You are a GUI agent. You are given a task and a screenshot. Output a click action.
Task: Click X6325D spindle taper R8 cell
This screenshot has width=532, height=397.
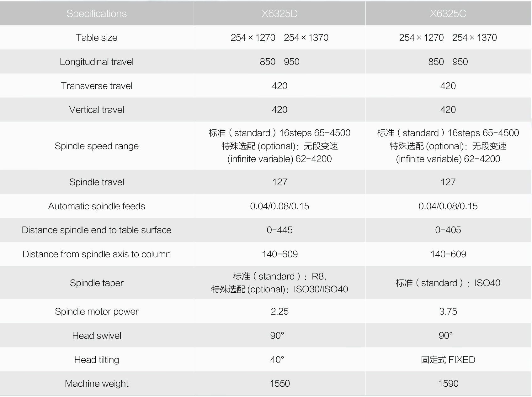pyautogui.click(x=279, y=283)
